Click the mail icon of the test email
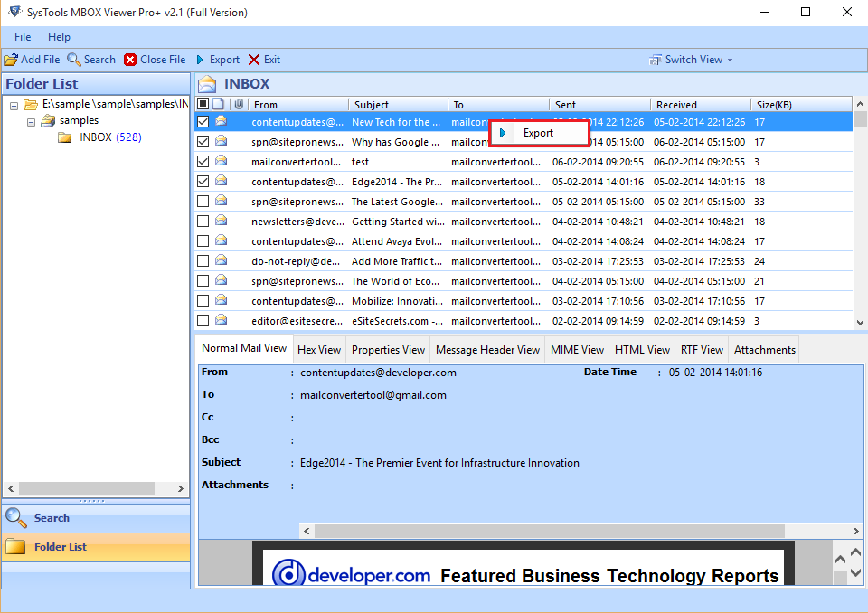The height and width of the screenshot is (613, 868). [221, 161]
